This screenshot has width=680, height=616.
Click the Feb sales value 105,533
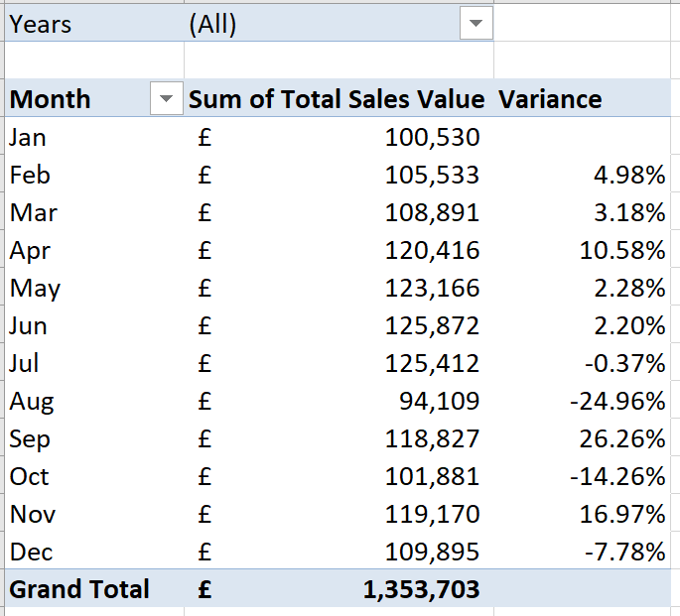coord(432,176)
